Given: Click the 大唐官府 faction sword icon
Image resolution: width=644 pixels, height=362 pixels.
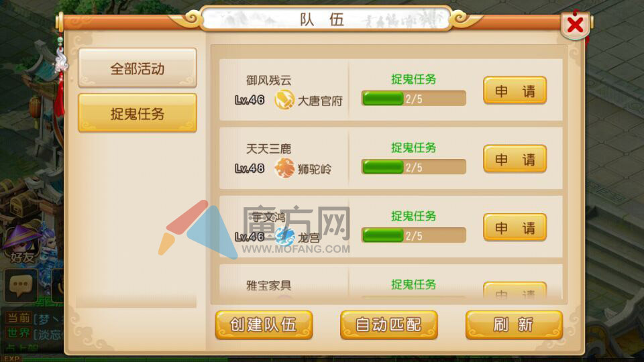Looking at the screenshot, I should point(284,100).
